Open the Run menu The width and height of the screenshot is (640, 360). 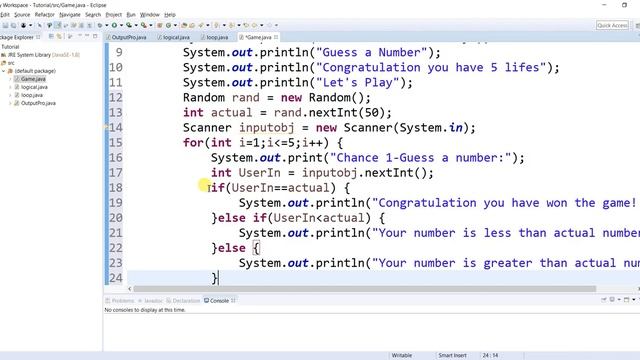131,15
